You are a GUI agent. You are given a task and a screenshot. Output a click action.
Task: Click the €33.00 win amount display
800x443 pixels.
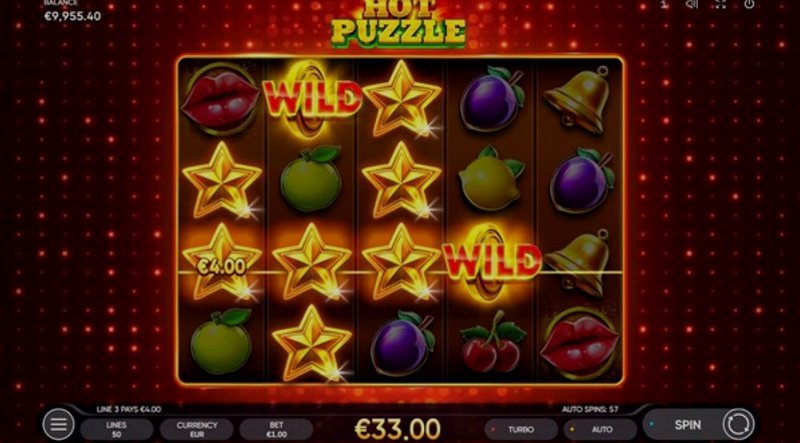[x=397, y=429]
